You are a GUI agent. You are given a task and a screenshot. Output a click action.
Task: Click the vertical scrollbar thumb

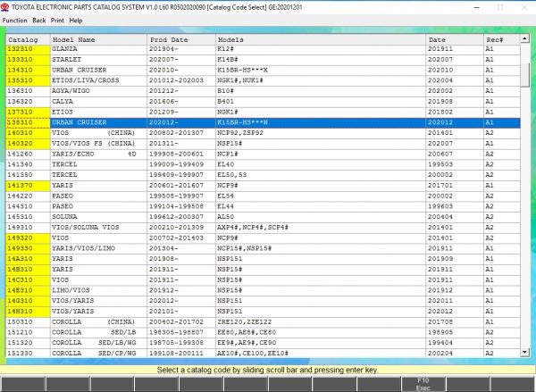click(x=524, y=75)
